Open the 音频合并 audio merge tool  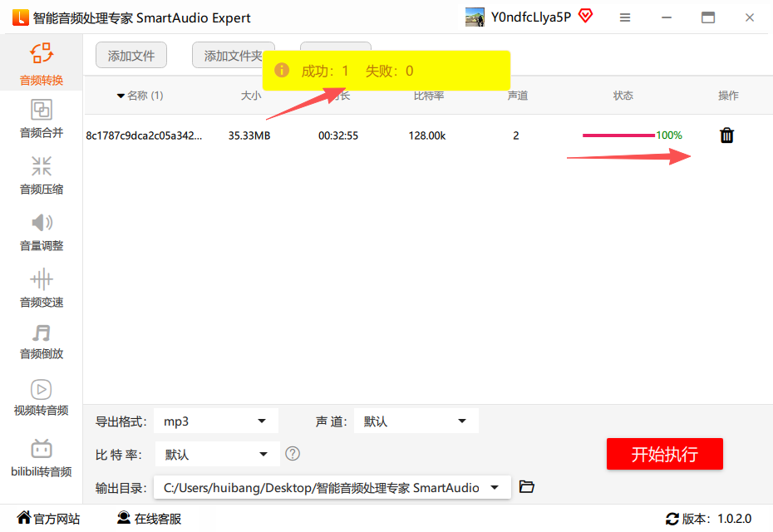[x=42, y=120]
